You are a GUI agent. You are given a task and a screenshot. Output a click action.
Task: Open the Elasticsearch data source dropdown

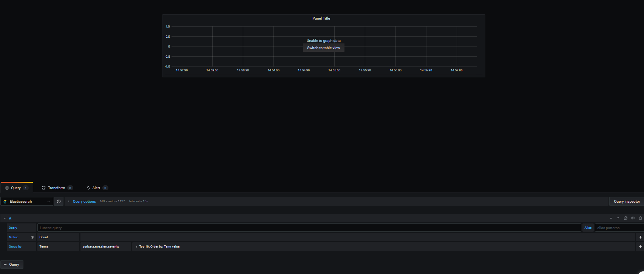pyautogui.click(x=27, y=202)
